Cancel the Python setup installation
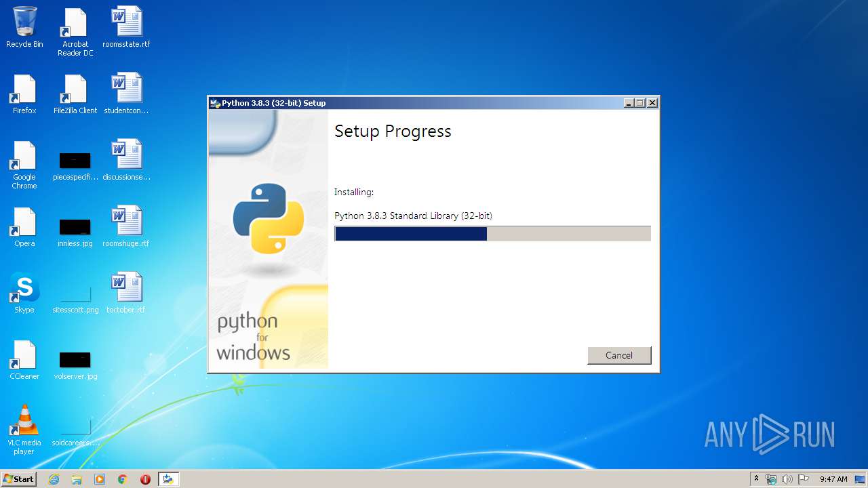868x488 pixels. pos(619,355)
